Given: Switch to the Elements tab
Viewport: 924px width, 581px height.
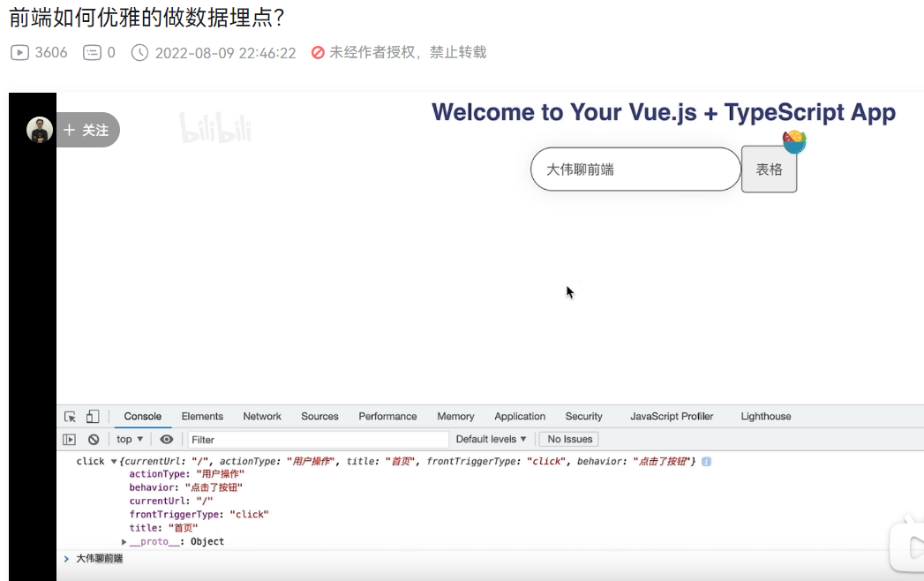Looking at the screenshot, I should pos(202,417).
